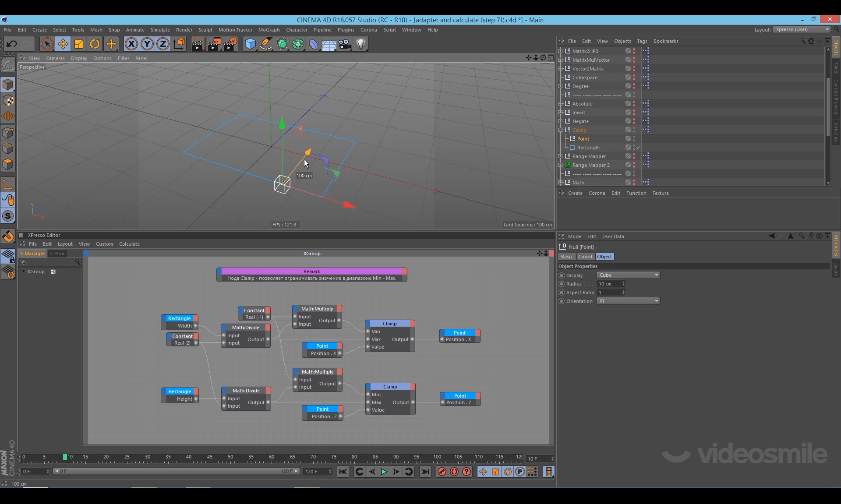
Task: Add a Cube primitive object
Action: 250,44
